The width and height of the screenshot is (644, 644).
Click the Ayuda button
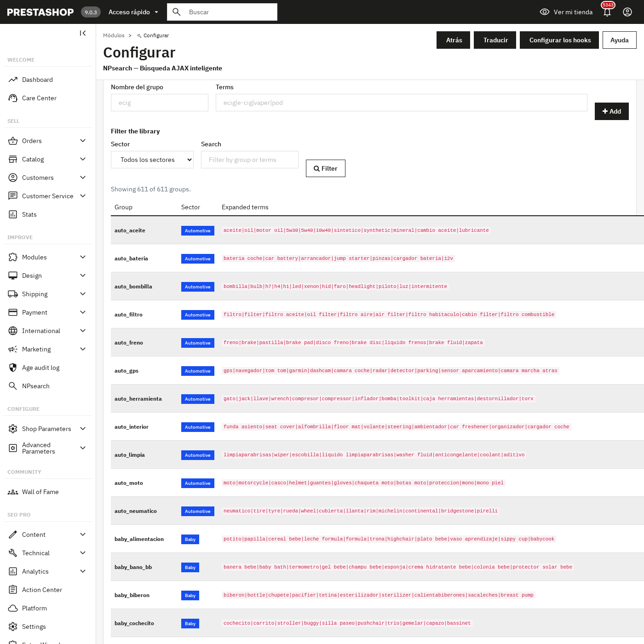coord(620,40)
